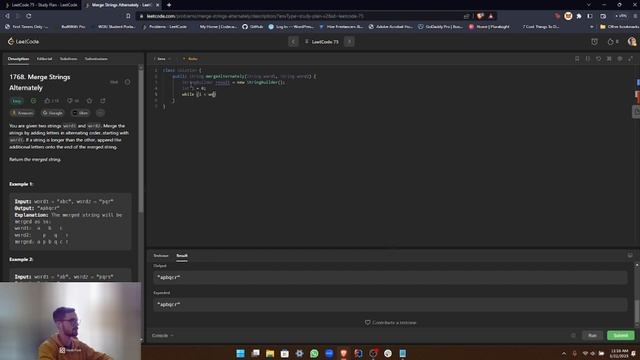
Task: Switch to the Solutions tab
Action: [x=68, y=59]
